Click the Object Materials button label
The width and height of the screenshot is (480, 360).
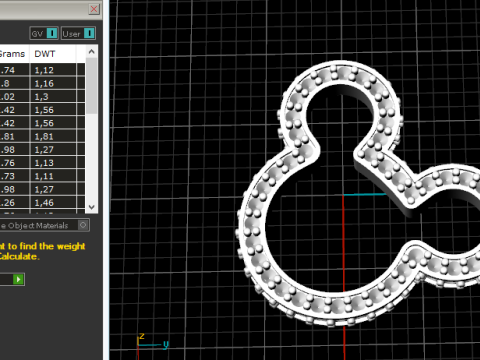coord(34,226)
